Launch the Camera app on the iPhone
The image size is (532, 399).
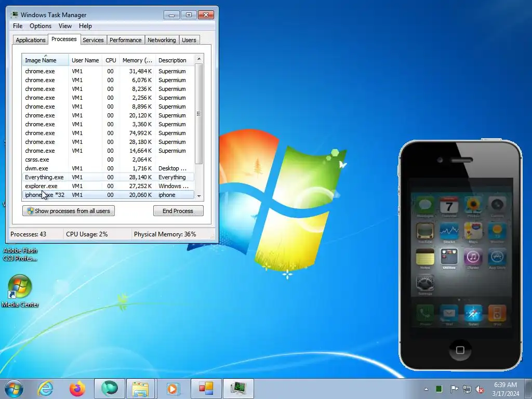(497, 205)
